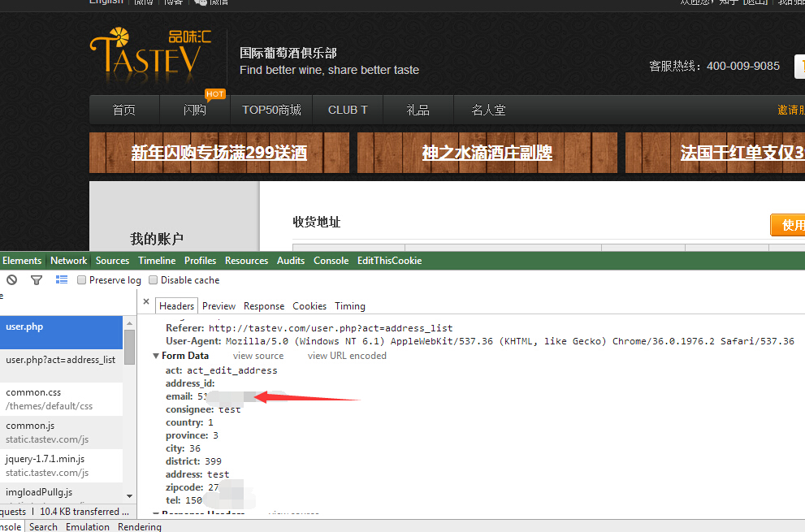The image size is (805, 532).
Task: Select the Timing request tab
Action: tap(350, 305)
